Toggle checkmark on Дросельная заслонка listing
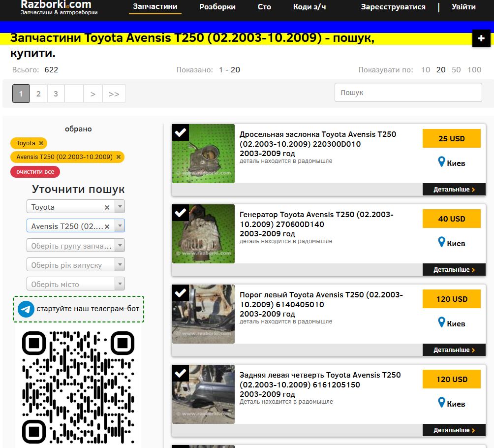 tap(181, 132)
